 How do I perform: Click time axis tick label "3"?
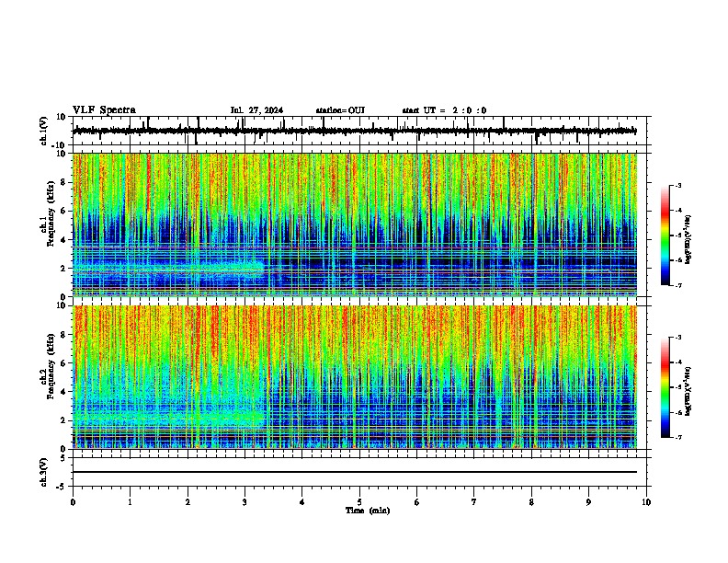tap(245, 502)
